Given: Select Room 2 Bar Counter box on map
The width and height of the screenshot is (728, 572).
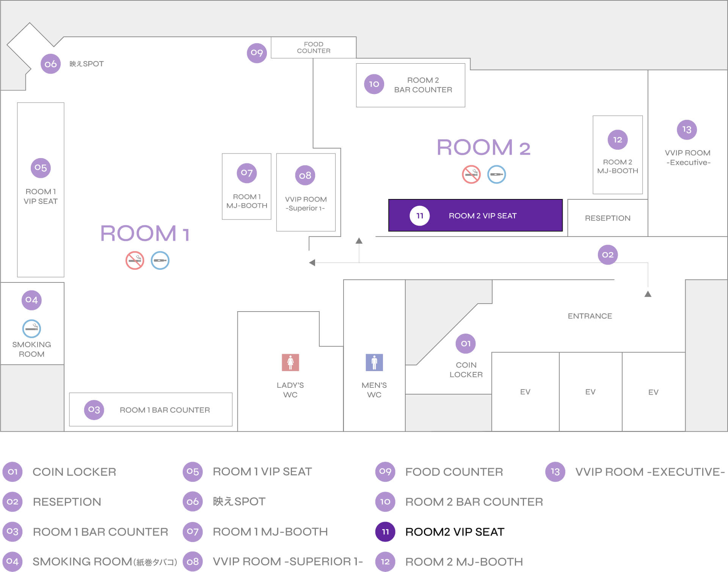Looking at the screenshot, I should click(411, 85).
